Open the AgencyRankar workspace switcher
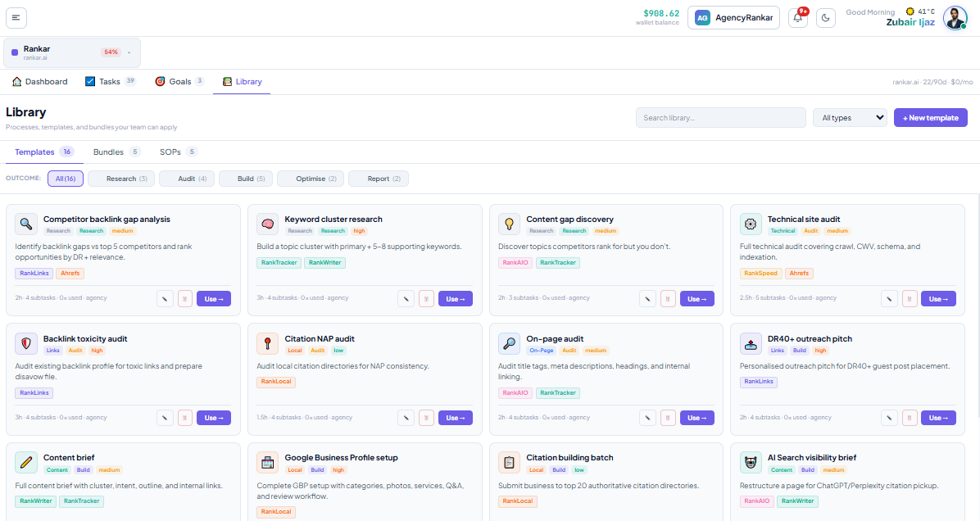This screenshot has height=521, width=980. (x=733, y=17)
